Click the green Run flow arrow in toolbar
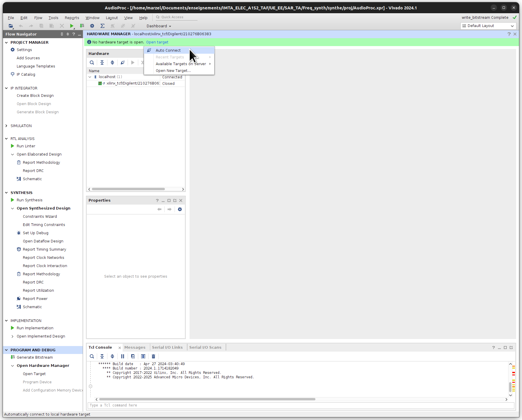Image resolution: width=522 pixels, height=420 pixels. pos(72,26)
